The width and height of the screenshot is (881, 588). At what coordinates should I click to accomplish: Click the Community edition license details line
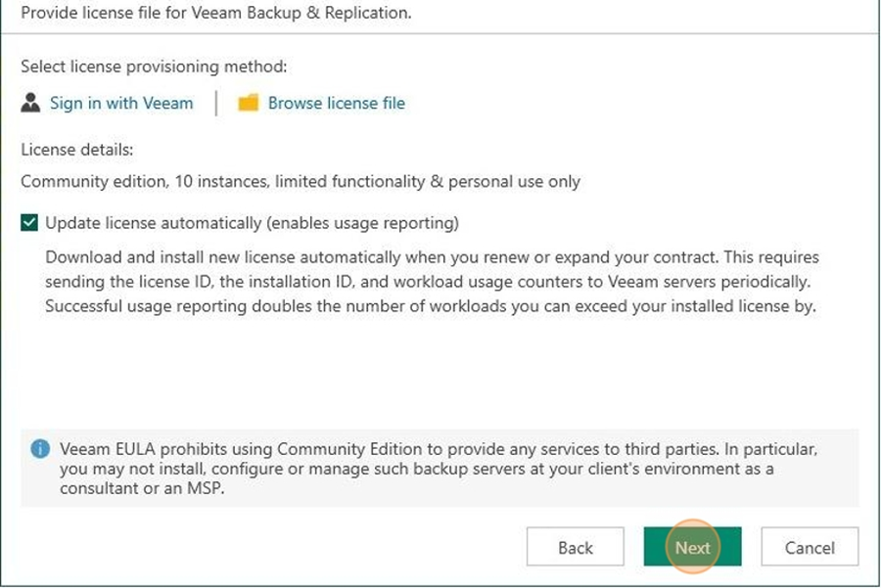[301, 181]
